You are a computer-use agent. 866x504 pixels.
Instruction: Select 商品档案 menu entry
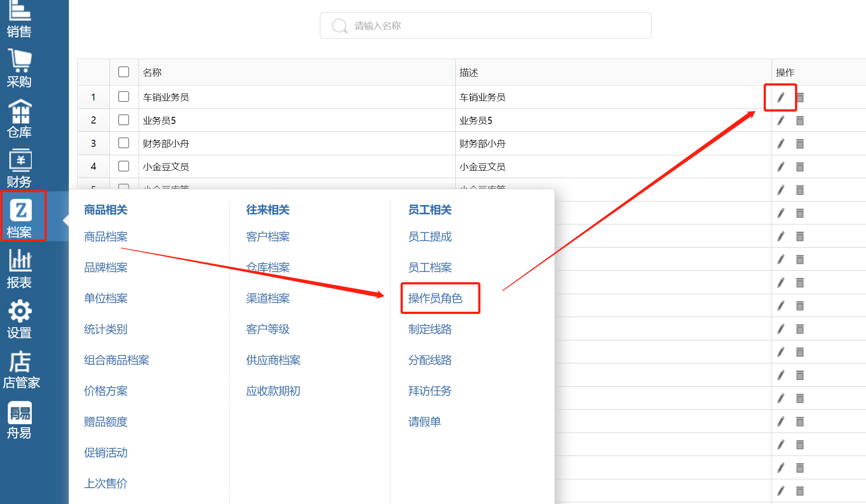[105, 237]
